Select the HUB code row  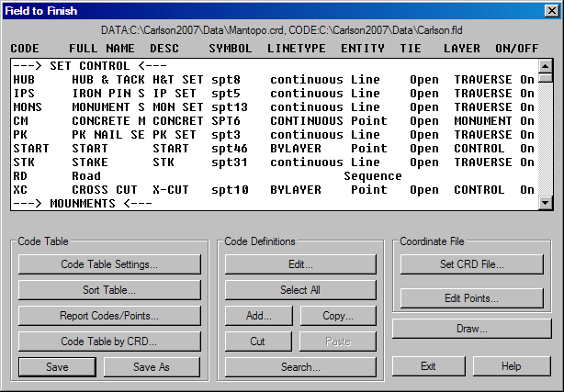[266, 80]
